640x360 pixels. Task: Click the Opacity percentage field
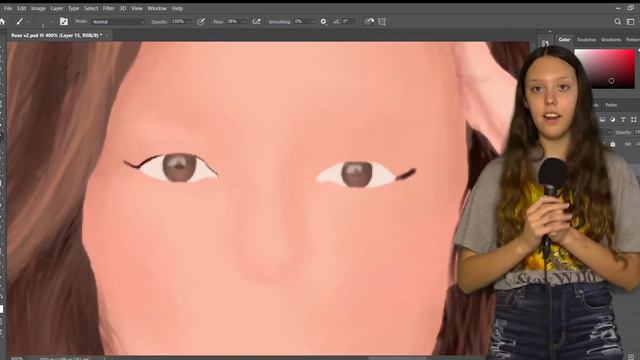[178, 22]
